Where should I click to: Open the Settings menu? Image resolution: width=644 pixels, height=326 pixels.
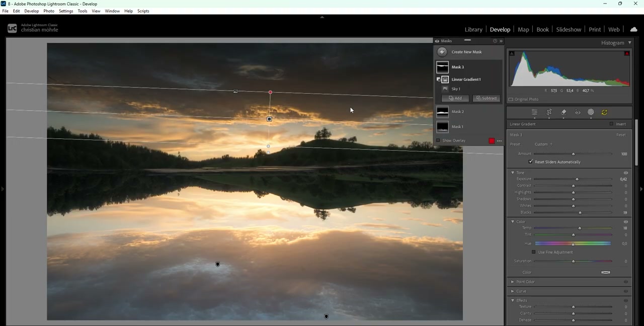pos(66,11)
